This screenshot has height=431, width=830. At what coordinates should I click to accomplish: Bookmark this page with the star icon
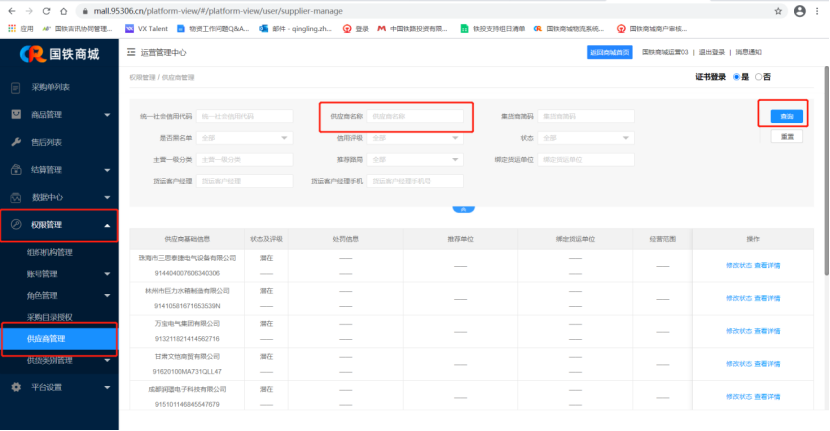point(778,11)
